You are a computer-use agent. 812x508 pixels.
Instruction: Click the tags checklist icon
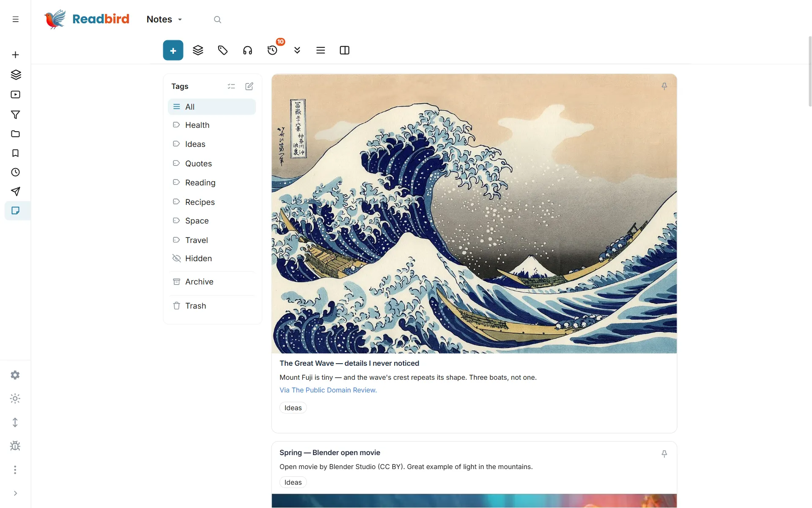tap(231, 86)
